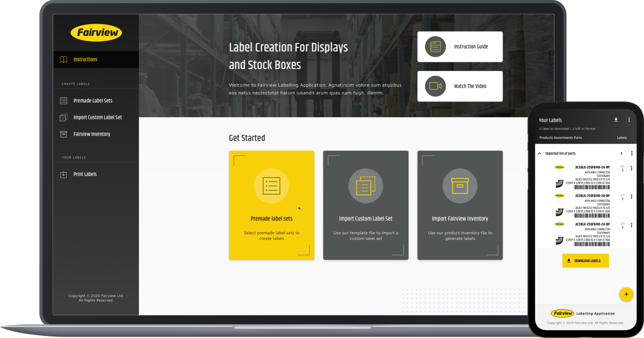
Task: Open options menu for first ACSBLK label
Action: (x=631, y=168)
